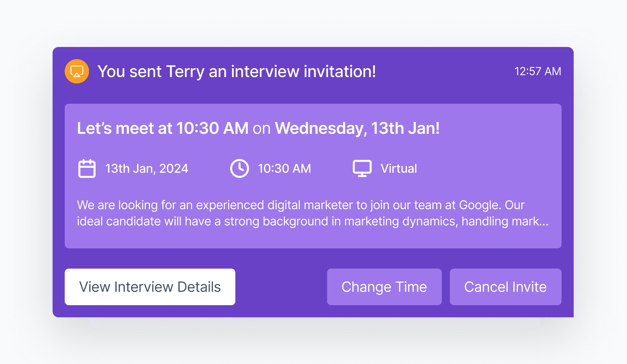
Task: Click the Change Time button
Action: point(384,287)
